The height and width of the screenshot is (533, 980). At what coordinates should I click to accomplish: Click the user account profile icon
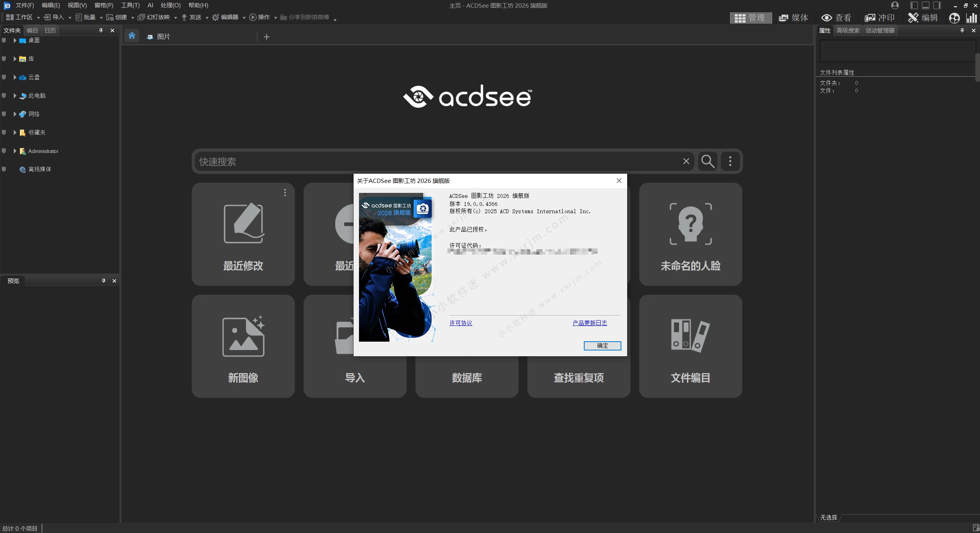[x=895, y=5]
